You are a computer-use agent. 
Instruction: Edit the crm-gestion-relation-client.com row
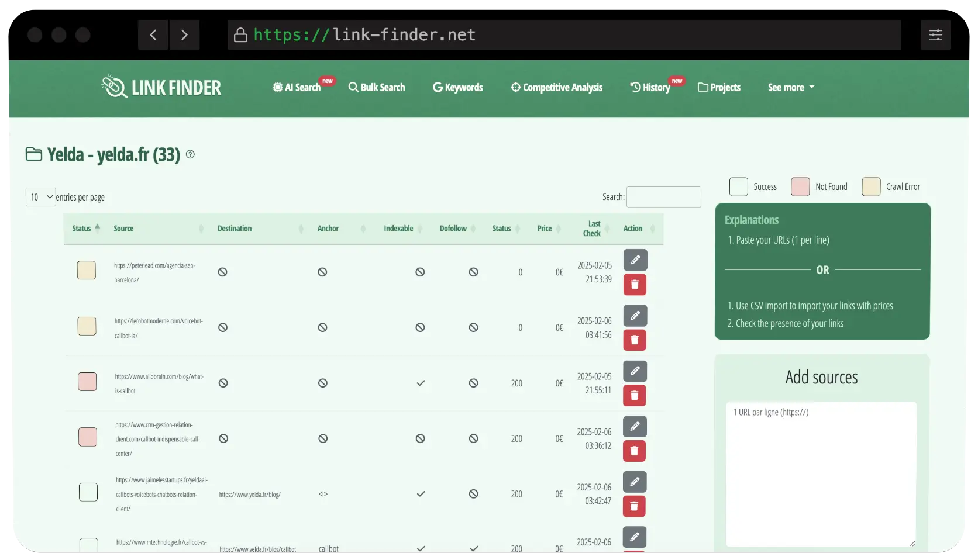[x=635, y=427]
